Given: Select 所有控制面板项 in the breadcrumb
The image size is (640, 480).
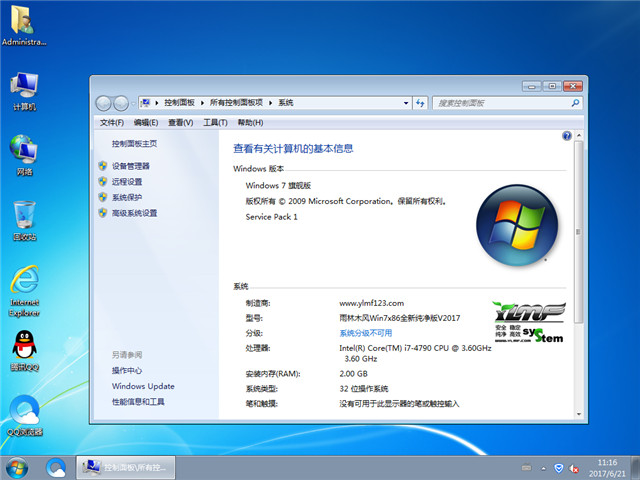Looking at the screenshot, I should [x=236, y=102].
